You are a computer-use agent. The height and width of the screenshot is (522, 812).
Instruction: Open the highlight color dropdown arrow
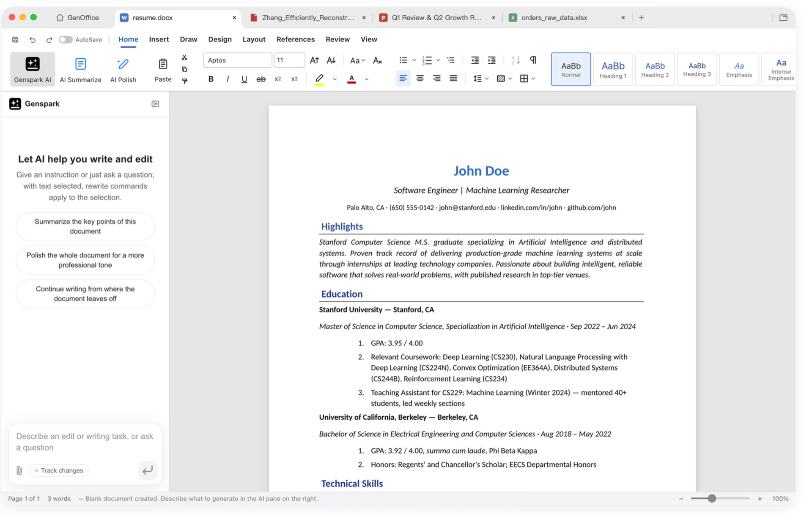tap(335, 79)
